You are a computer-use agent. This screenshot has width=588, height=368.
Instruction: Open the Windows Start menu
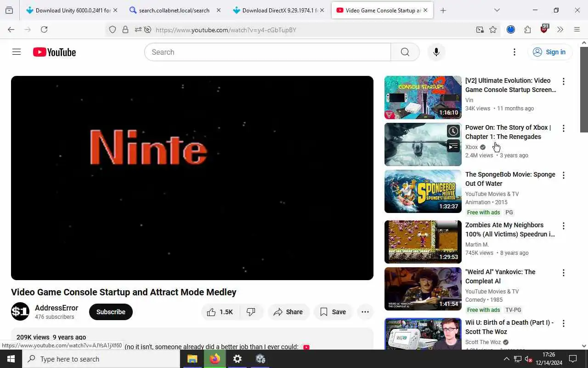[x=11, y=359]
